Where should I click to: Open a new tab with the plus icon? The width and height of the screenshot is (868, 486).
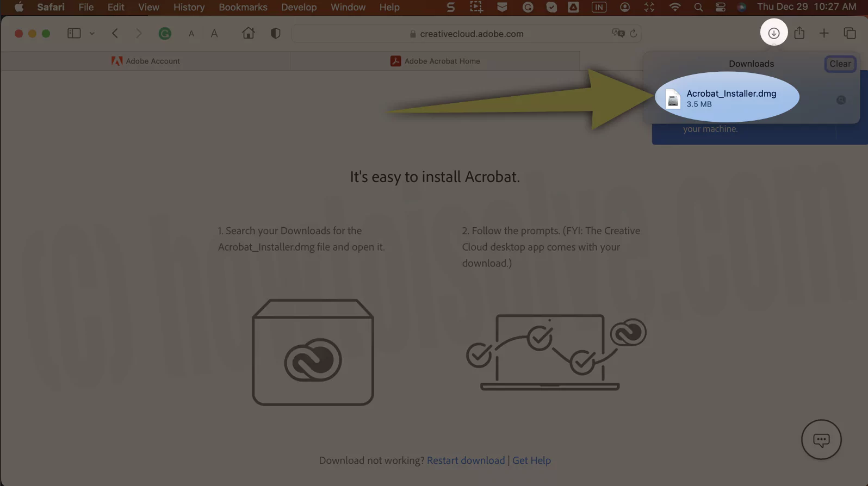coord(824,33)
